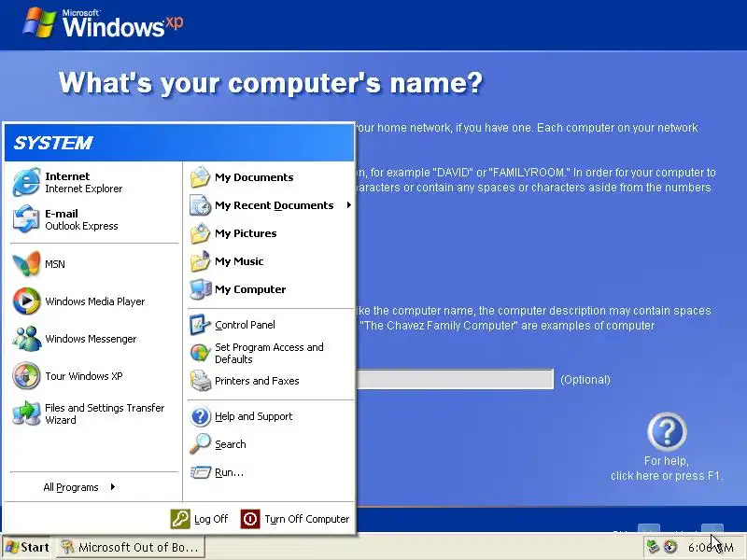Click the optional computer description field

pyautogui.click(x=455, y=379)
